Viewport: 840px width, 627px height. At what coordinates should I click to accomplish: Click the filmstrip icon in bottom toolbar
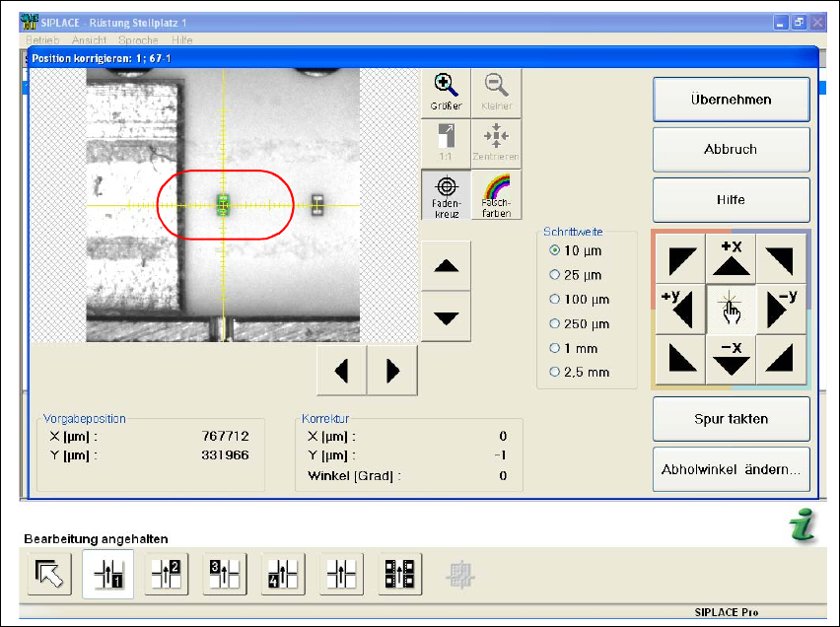coord(400,573)
